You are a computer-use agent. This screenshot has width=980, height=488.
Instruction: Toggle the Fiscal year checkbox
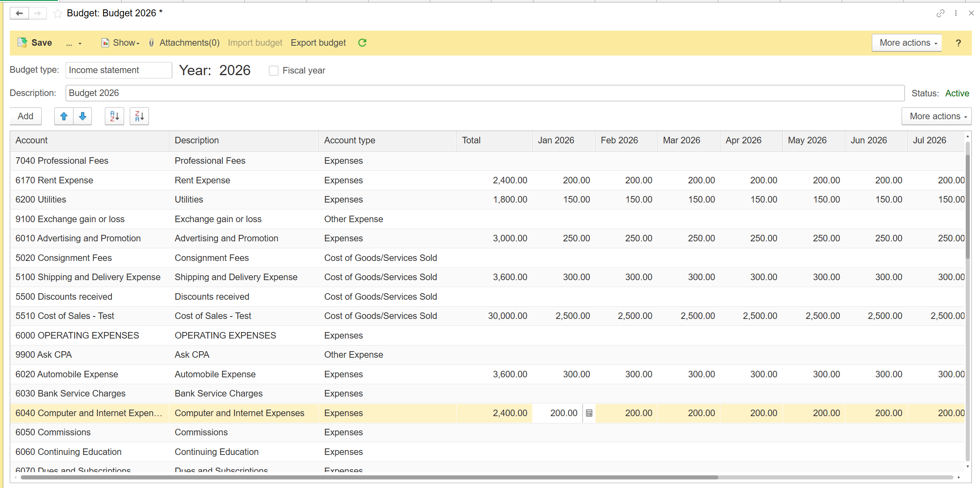coord(273,71)
